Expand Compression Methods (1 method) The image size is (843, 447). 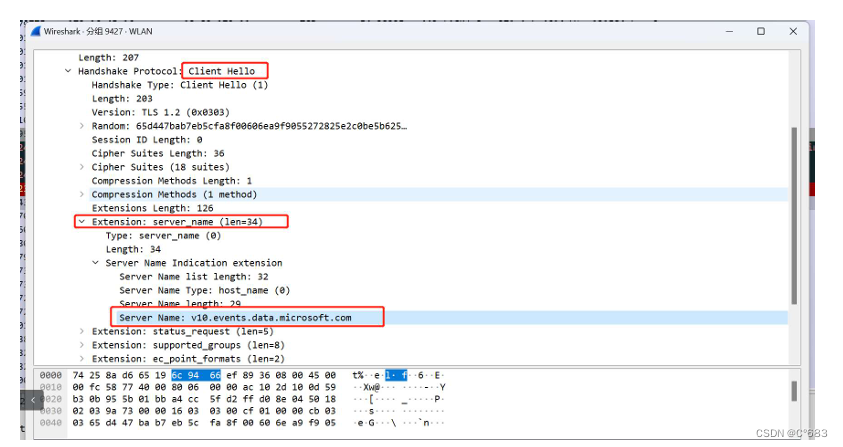pyautogui.click(x=82, y=194)
